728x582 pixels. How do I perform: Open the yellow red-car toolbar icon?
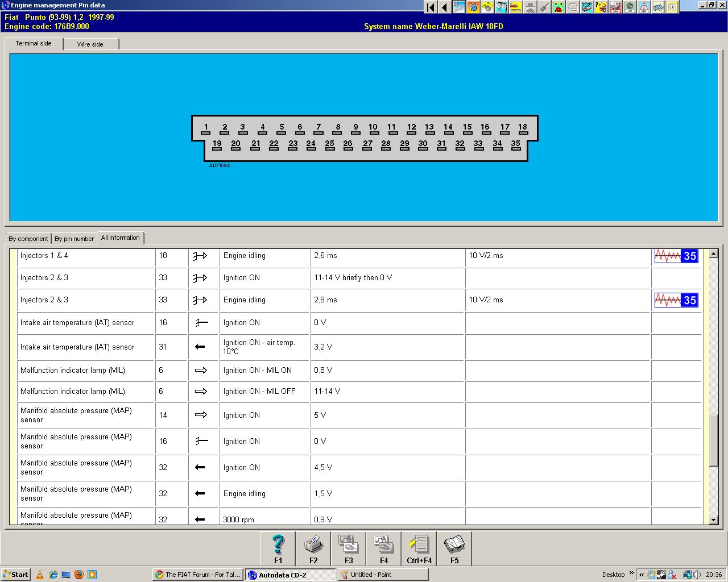click(x=516, y=7)
